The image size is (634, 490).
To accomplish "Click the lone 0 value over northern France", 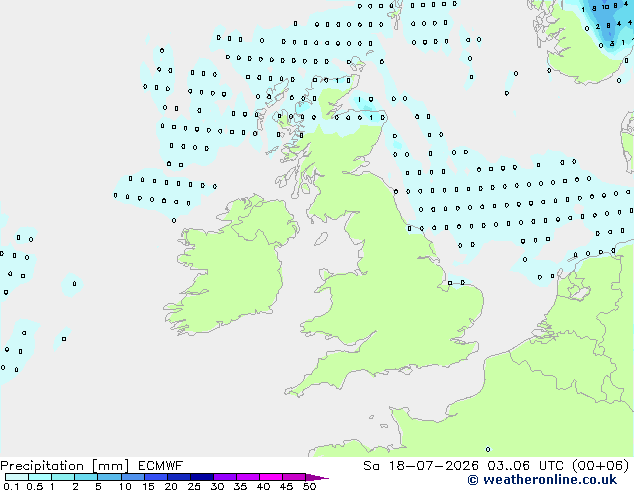I will coord(488,449).
